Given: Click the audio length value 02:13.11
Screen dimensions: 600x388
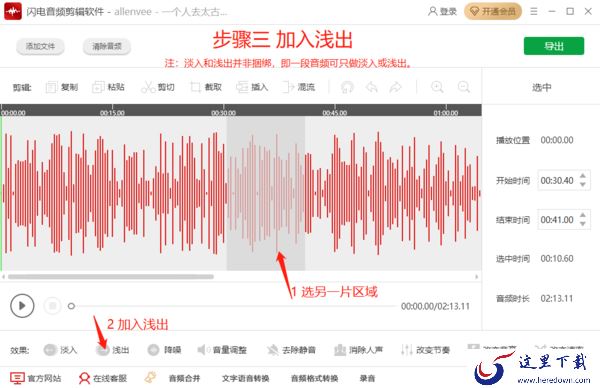Looking at the screenshot, I should click(x=557, y=298).
